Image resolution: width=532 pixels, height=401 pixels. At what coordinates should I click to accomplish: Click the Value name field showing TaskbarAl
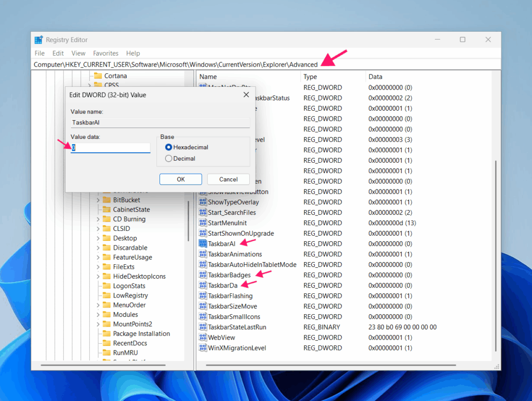coord(161,123)
